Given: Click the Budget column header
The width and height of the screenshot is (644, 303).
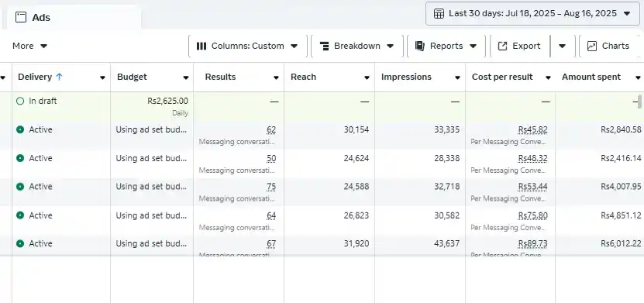Looking at the screenshot, I should (x=132, y=77).
